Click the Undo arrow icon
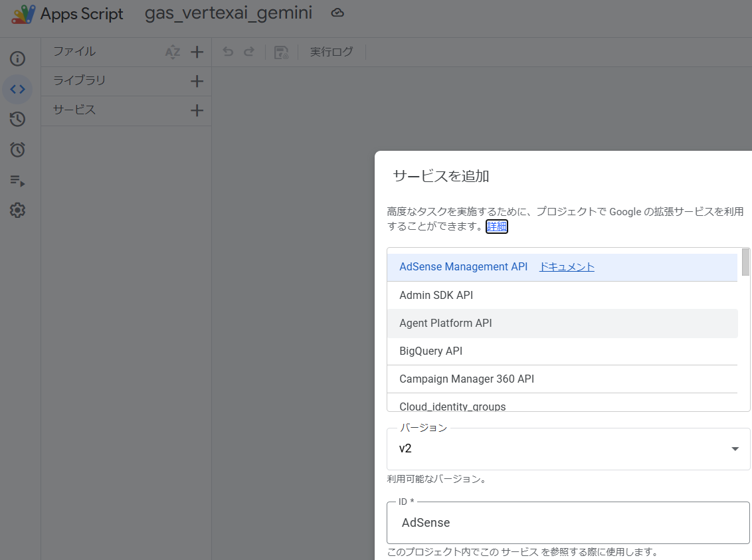The width and height of the screenshot is (752, 560). [x=229, y=51]
